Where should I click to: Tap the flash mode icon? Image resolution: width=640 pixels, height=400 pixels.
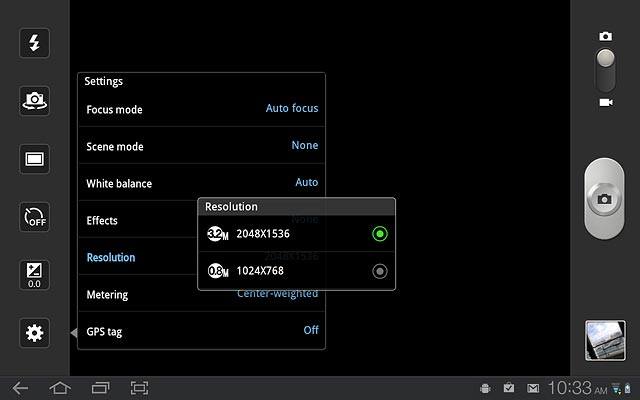35,42
